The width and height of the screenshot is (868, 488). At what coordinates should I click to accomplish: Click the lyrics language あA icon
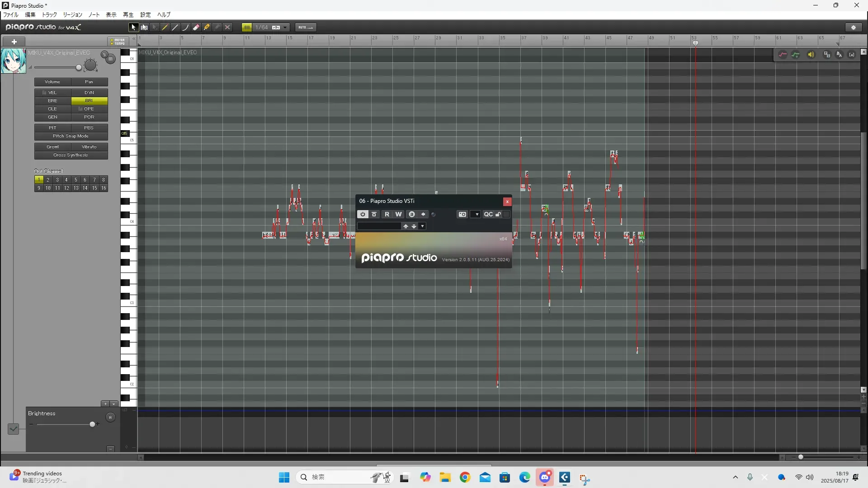coord(840,55)
